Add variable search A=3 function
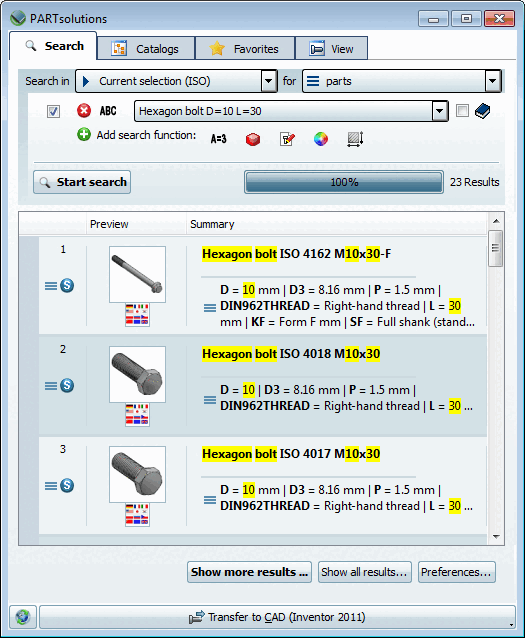The width and height of the screenshot is (525, 638). [x=219, y=139]
